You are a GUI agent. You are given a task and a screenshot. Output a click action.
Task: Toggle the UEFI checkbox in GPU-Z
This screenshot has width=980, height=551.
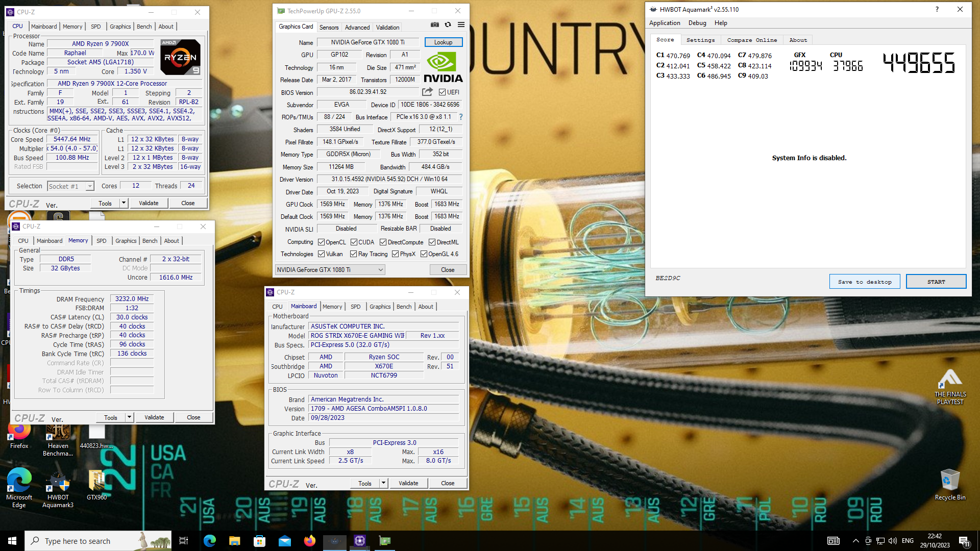coord(442,92)
